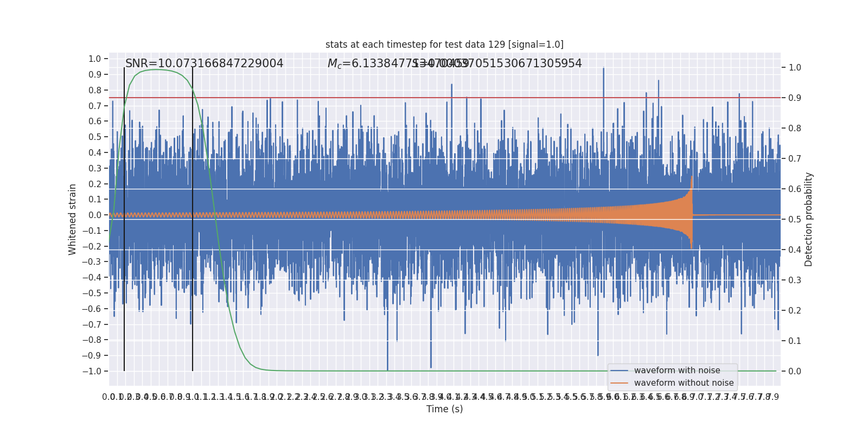The image size is (868, 434).
Task: Click tick "−0.1" on the Whitened strain axis
Action: 92,231
